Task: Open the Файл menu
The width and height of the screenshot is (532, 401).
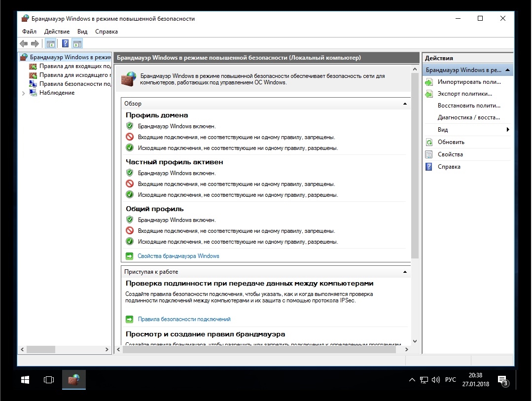Action: click(x=29, y=32)
